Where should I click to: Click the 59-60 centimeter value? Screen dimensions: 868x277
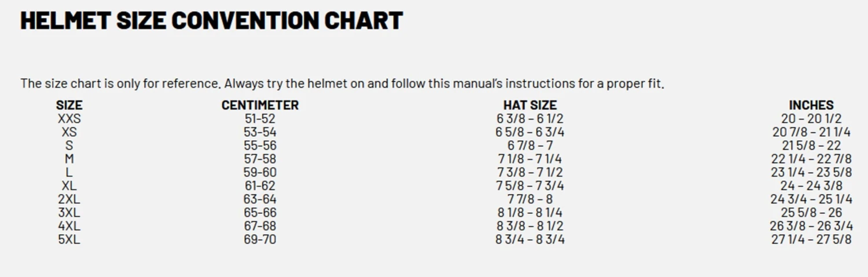coord(260,173)
